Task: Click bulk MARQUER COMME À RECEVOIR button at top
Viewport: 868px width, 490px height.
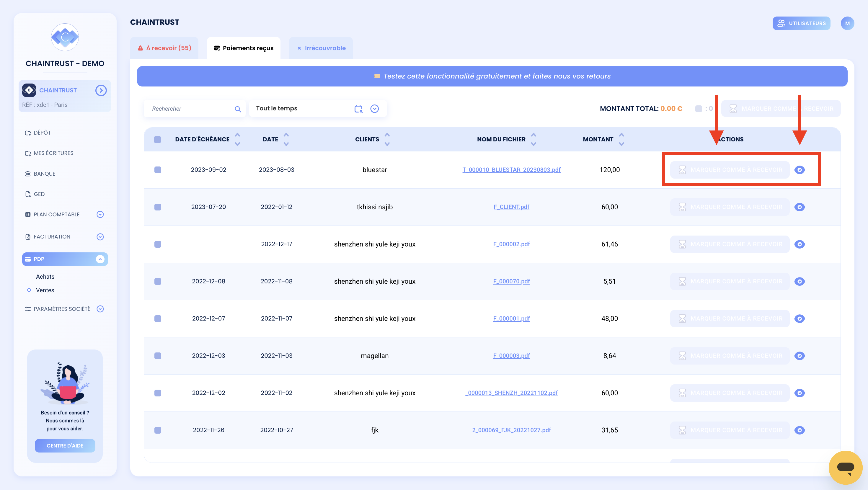Action: pyautogui.click(x=781, y=109)
